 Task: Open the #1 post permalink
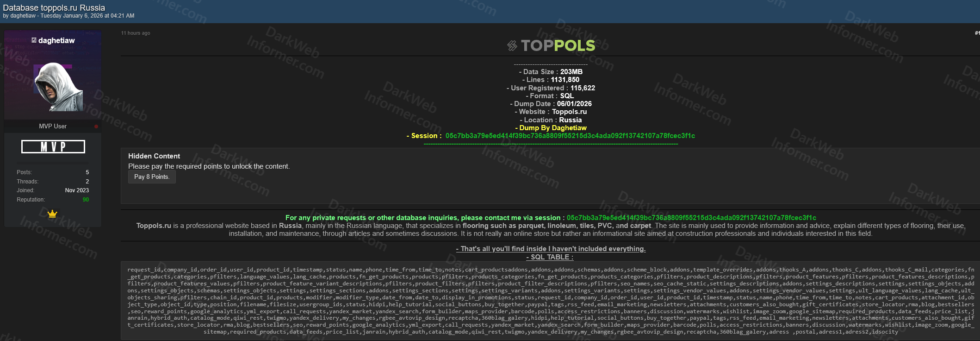[x=977, y=33]
